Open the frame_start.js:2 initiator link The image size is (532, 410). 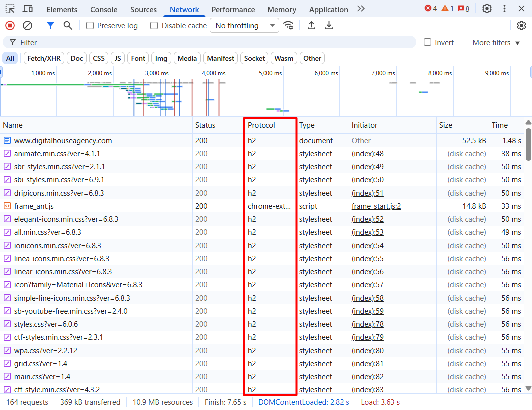tap(376, 206)
